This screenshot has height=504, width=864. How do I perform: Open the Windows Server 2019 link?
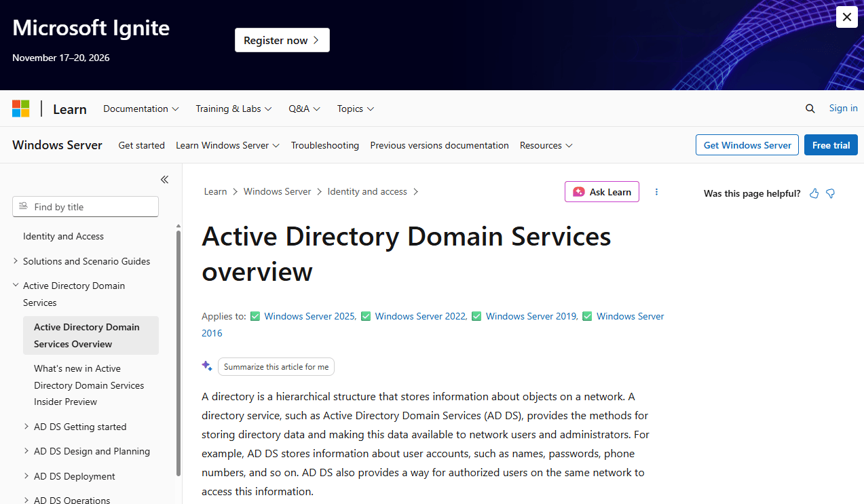[532, 316]
